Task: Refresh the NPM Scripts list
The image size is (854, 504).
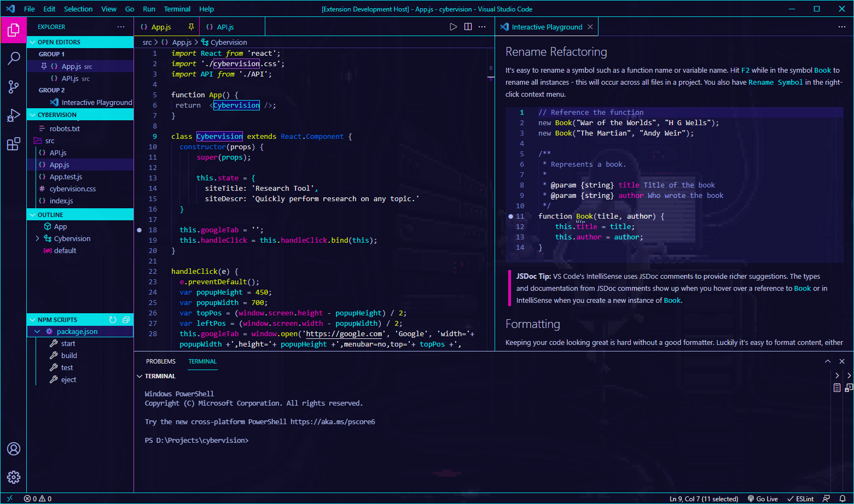Action: pos(113,320)
